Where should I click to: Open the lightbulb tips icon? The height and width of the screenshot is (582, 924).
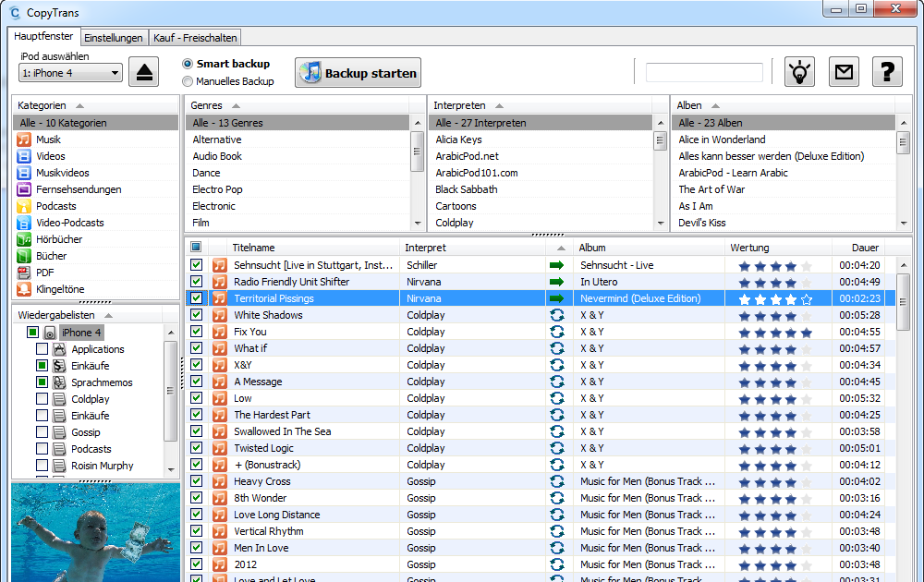pos(799,72)
